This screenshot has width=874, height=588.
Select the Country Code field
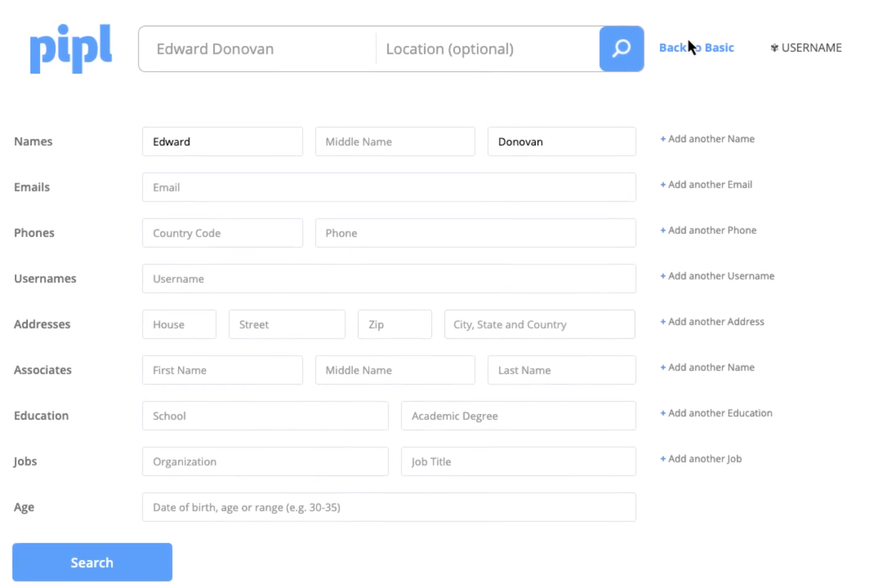[x=222, y=233]
